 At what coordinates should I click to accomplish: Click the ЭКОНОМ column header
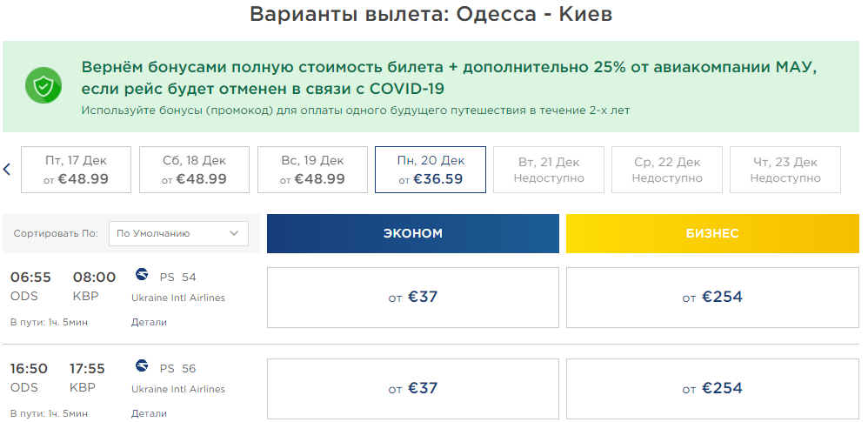(x=413, y=233)
